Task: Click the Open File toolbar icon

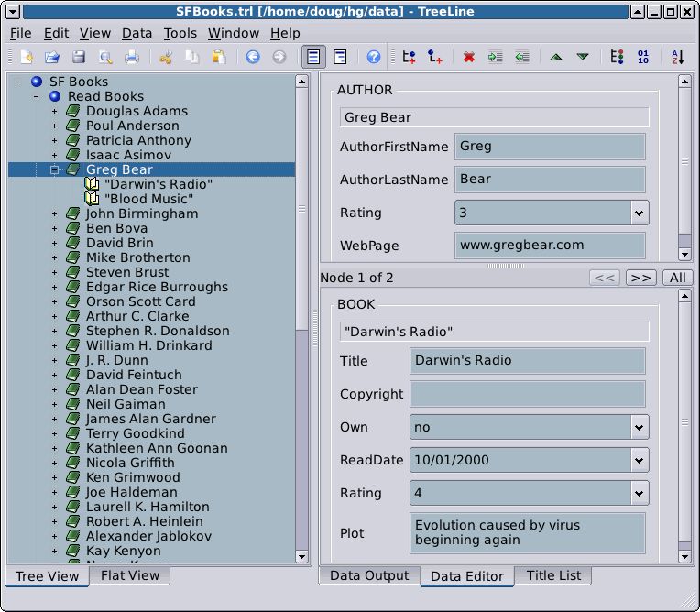Action: [x=52, y=57]
